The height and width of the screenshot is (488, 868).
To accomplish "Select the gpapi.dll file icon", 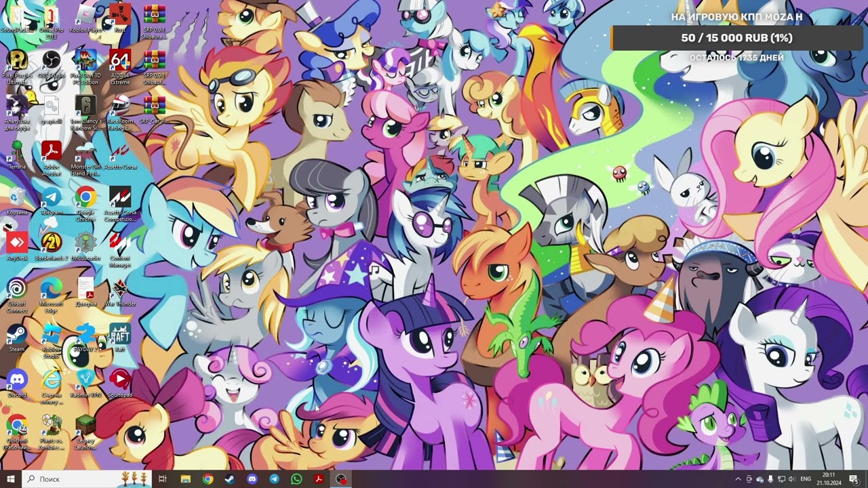I will [51, 110].
